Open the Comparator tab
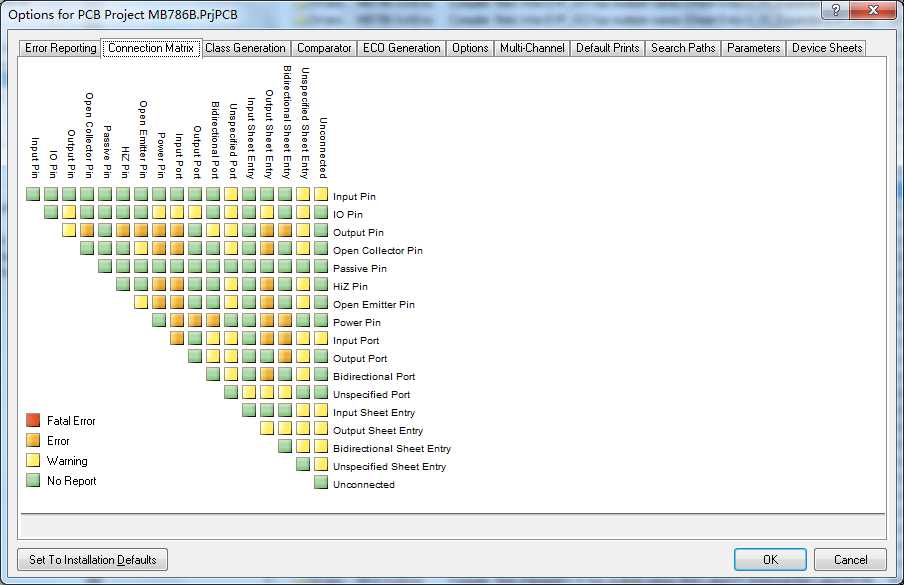This screenshot has width=904, height=585. tap(324, 48)
